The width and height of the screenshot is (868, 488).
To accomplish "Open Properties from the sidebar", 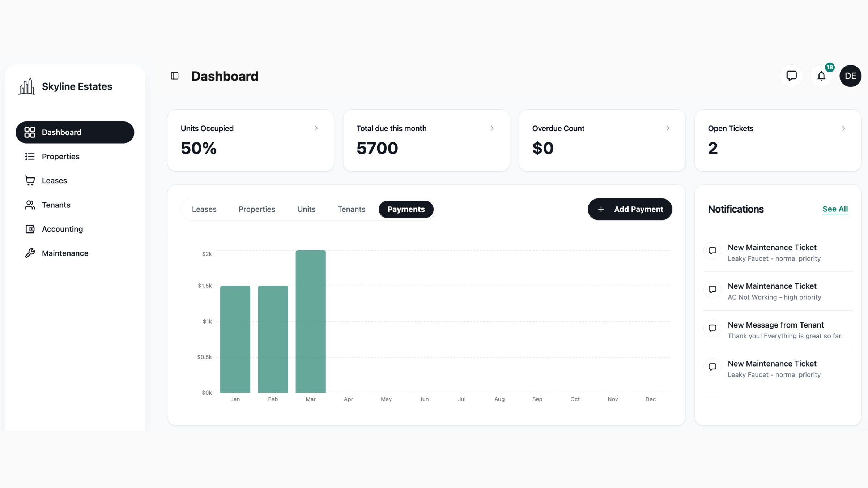I will click(x=60, y=157).
